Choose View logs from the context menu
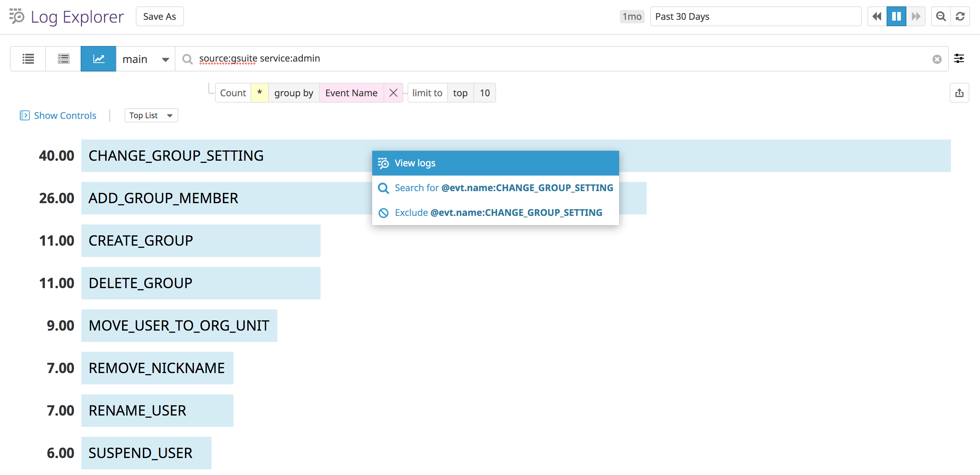The height and width of the screenshot is (475, 980). point(415,163)
